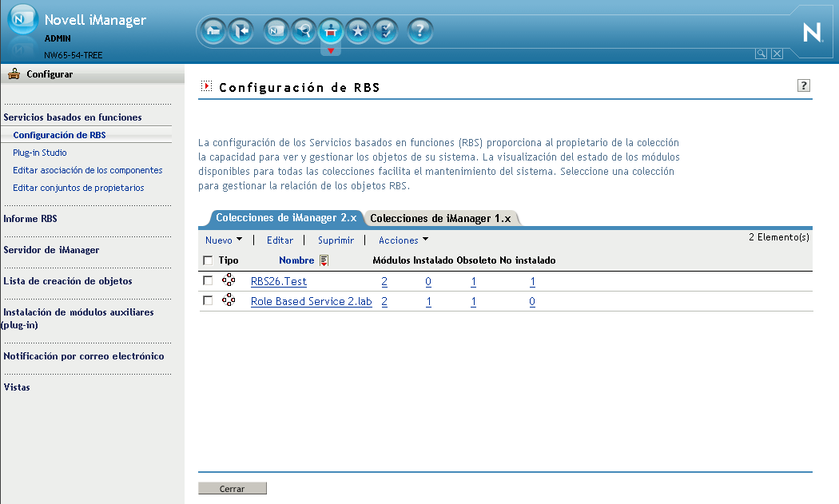Image resolution: width=839 pixels, height=504 pixels.
Task: Click the Novell iManager globe logo
Action: point(22,19)
